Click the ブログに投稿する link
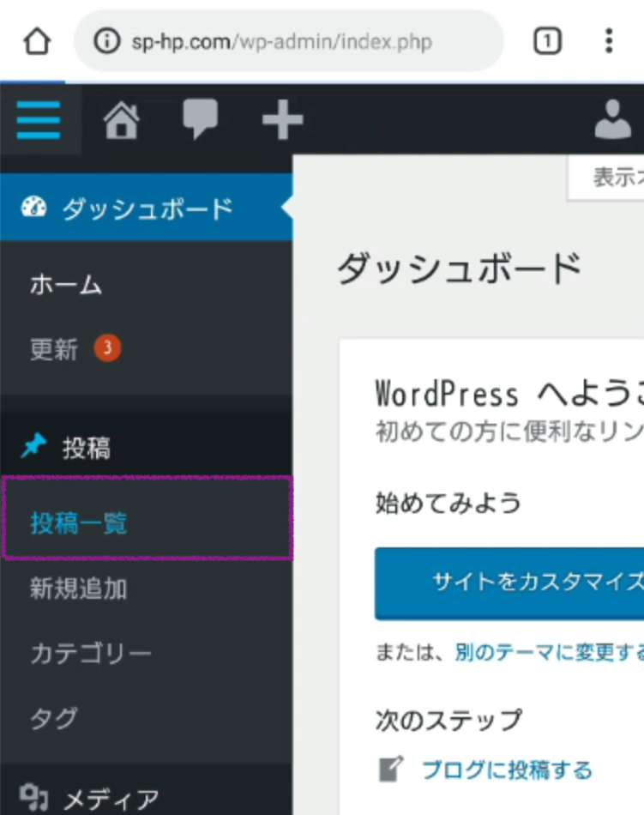The image size is (644, 815). point(506,770)
